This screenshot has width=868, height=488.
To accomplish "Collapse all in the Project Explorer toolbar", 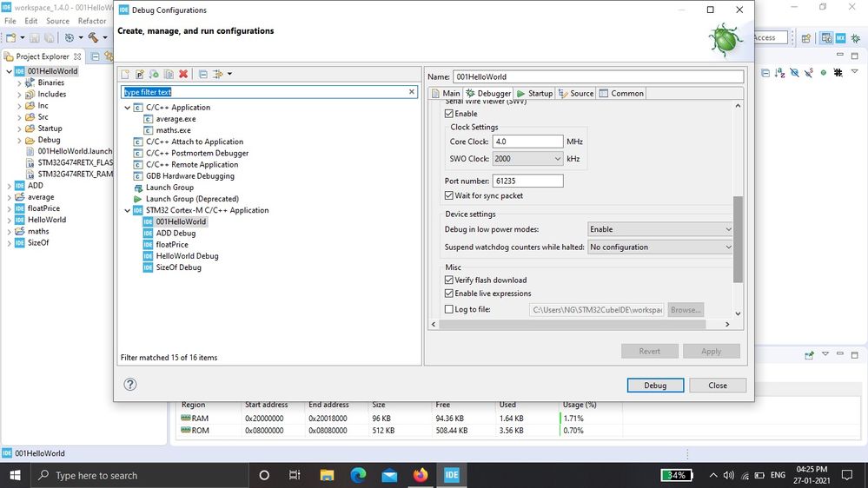I will pyautogui.click(x=96, y=56).
